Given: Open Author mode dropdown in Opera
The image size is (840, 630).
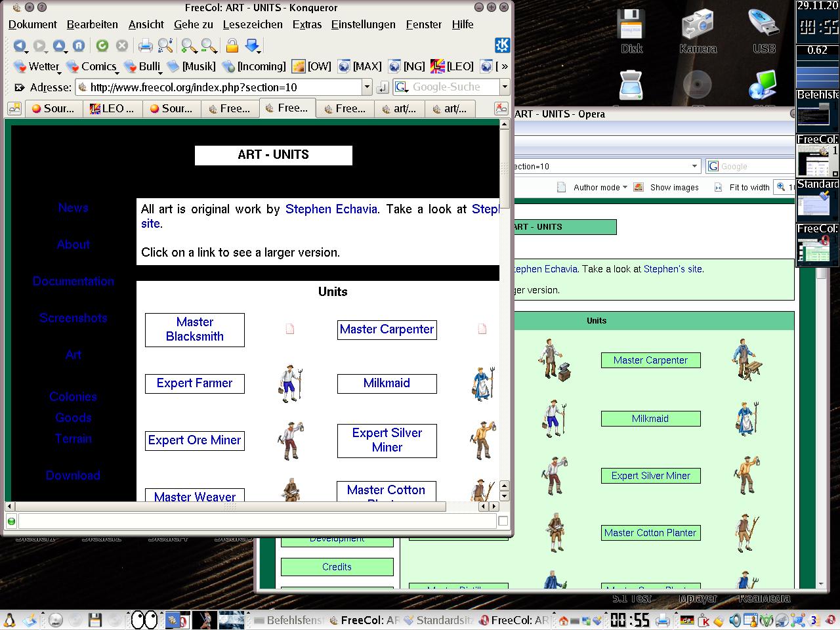Looking at the screenshot, I should click(593, 187).
